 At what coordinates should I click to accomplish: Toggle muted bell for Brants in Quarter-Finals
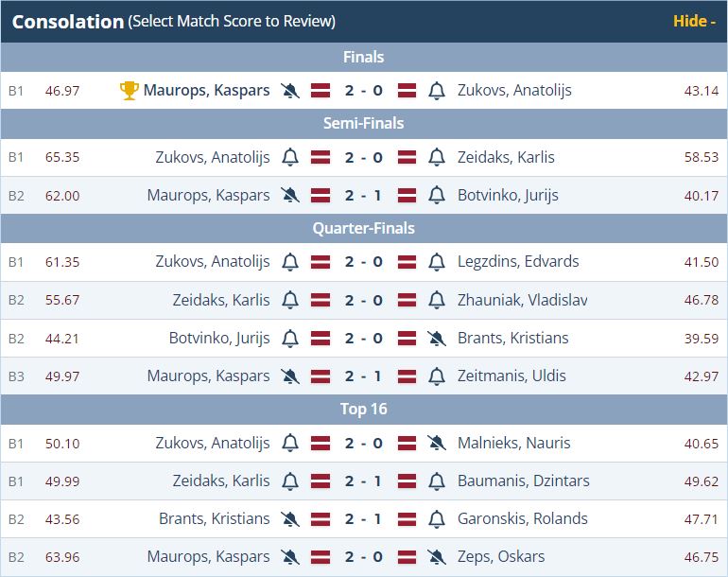click(x=436, y=338)
